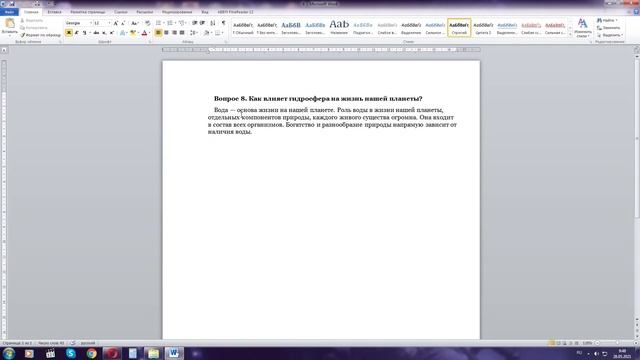Switch to the Вид (View) tab
The width and height of the screenshot is (640, 360).
click(x=204, y=12)
